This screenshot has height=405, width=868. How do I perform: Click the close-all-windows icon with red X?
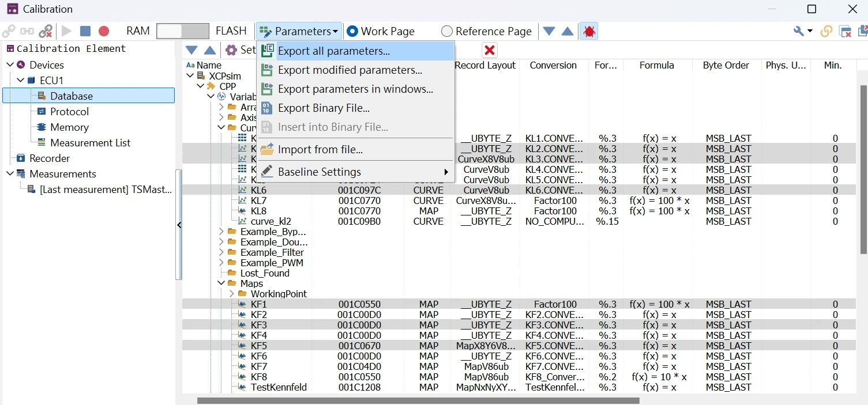[x=846, y=31]
